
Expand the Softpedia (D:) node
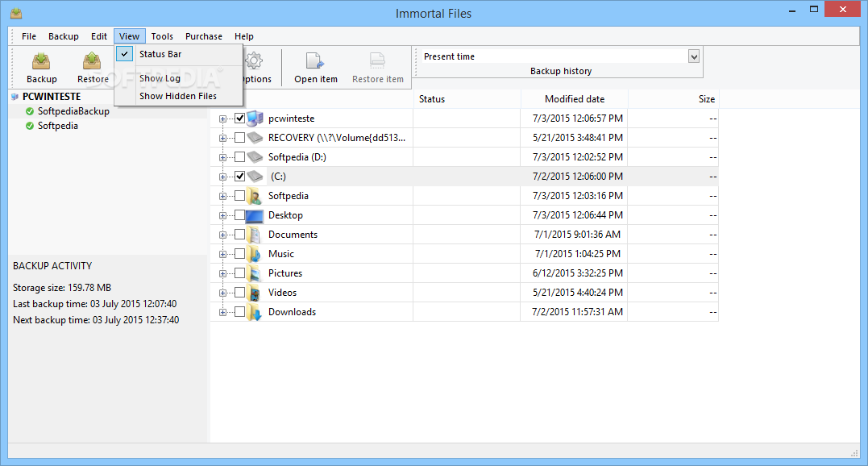tap(222, 158)
